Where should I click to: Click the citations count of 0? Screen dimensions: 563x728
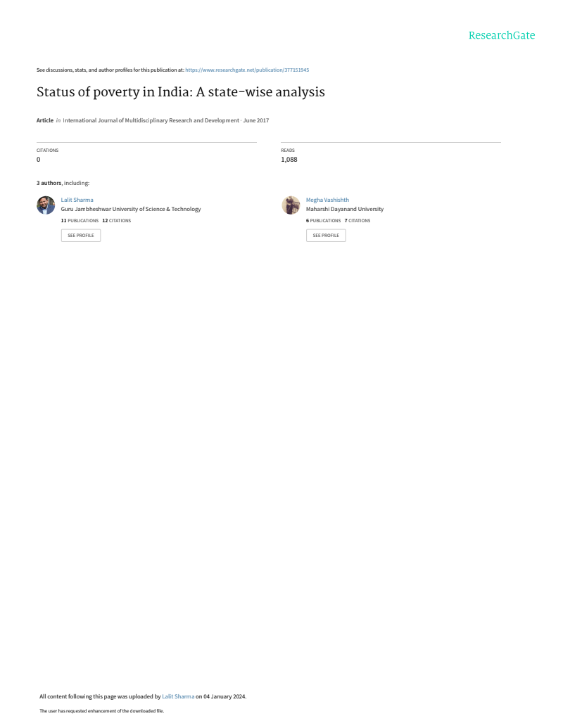[x=38, y=160]
